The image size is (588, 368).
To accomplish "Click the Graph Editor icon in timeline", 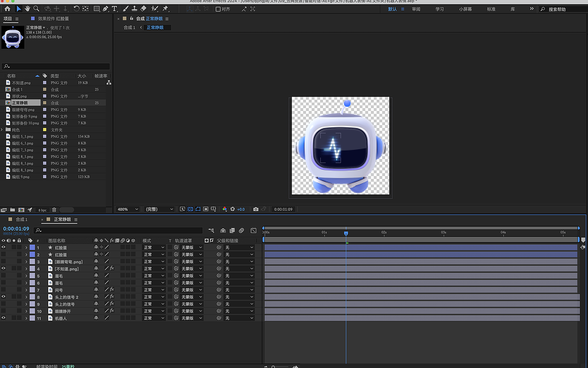I will (254, 230).
